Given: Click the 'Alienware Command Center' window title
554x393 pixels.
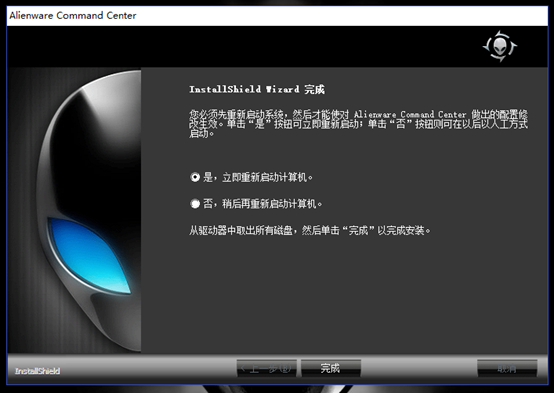Looking at the screenshot, I should click(x=73, y=16).
